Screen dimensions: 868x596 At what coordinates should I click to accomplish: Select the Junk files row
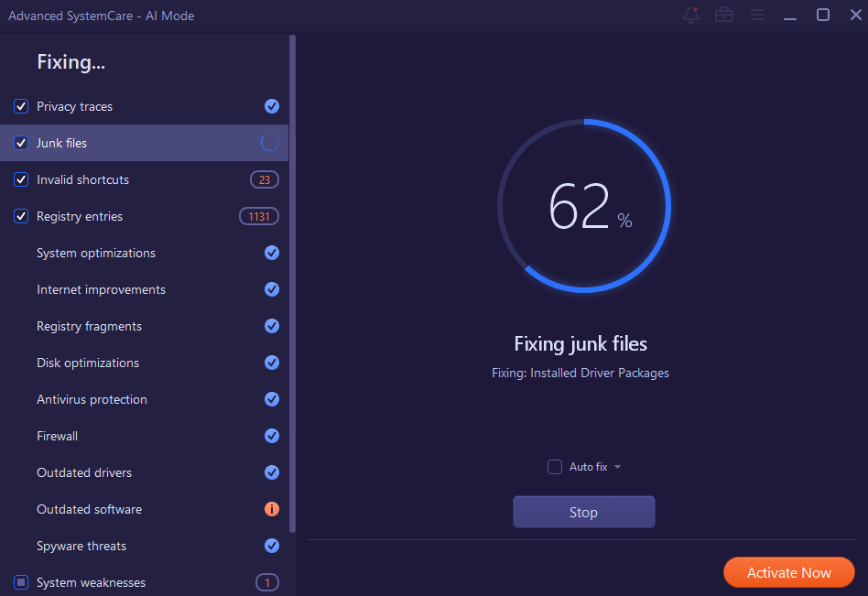pos(144,143)
